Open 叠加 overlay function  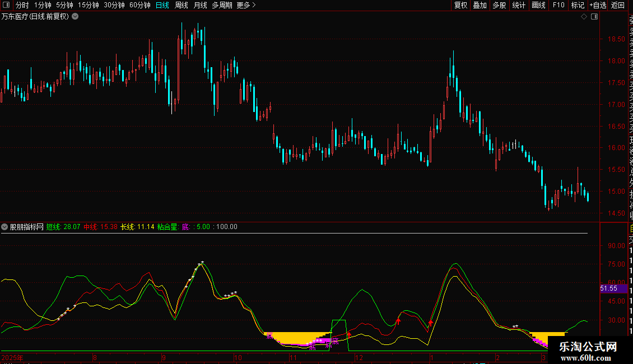tap(480, 5)
